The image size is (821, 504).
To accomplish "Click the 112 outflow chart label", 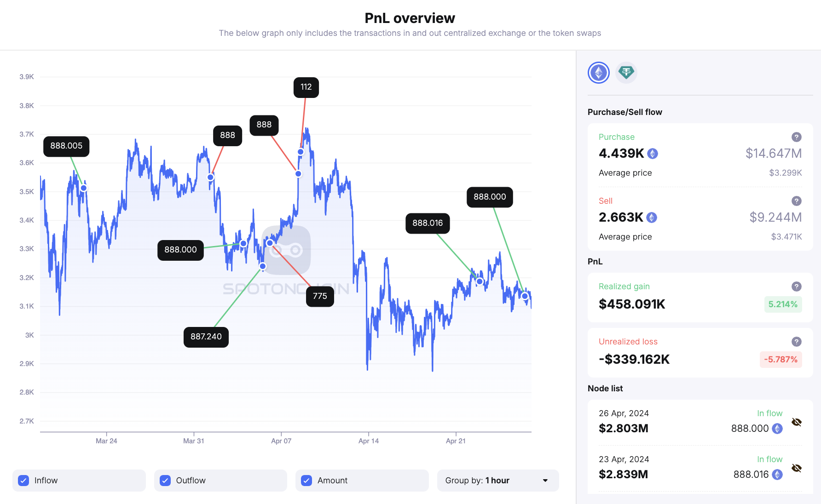I will pos(306,87).
